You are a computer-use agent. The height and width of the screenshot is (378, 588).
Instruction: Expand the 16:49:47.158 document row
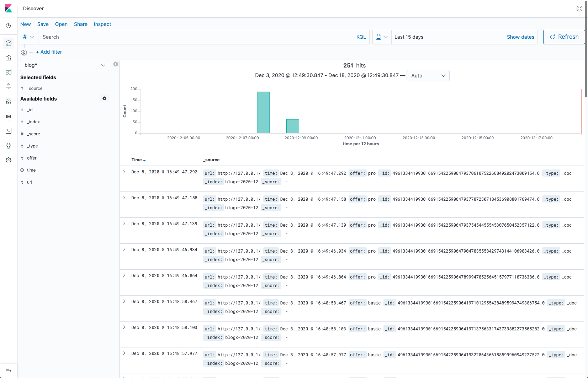pos(124,198)
